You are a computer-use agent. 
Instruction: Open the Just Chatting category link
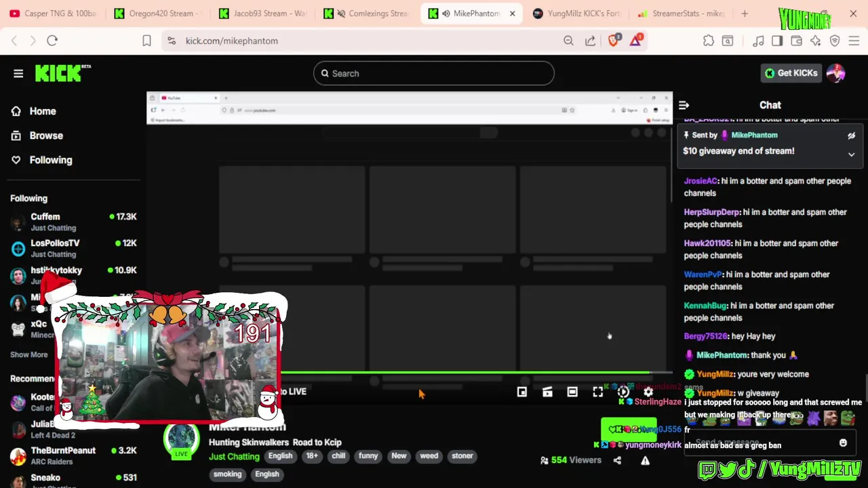coord(234,457)
